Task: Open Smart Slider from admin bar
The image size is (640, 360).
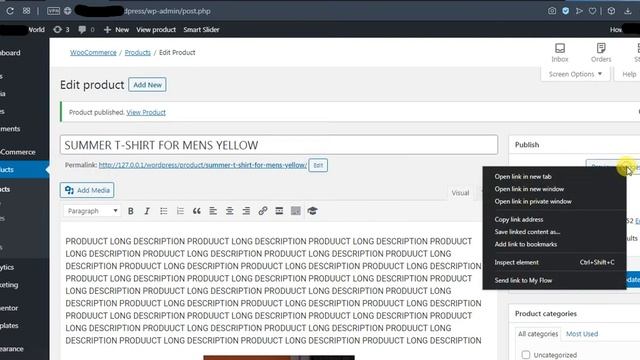Action: coord(201,29)
